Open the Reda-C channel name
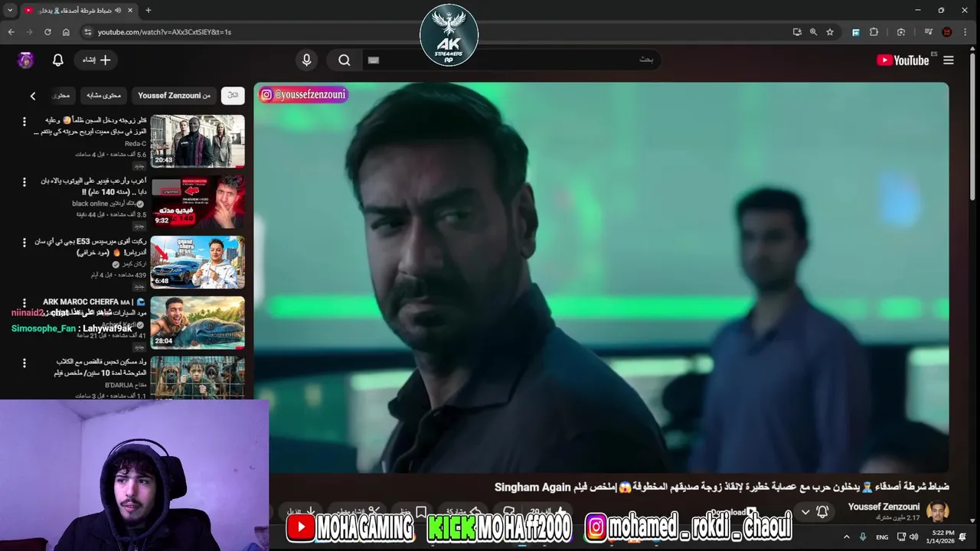The image size is (980, 551). (x=136, y=144)
